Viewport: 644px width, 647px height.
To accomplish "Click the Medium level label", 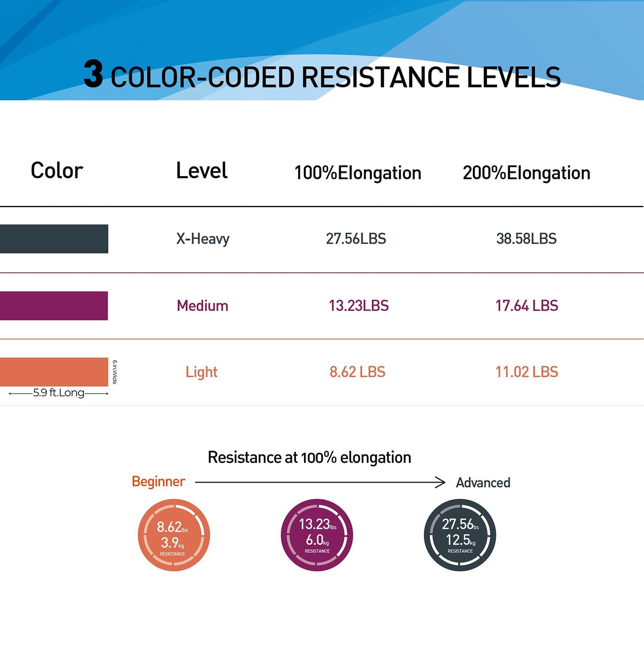I will (x=202, y=306).
